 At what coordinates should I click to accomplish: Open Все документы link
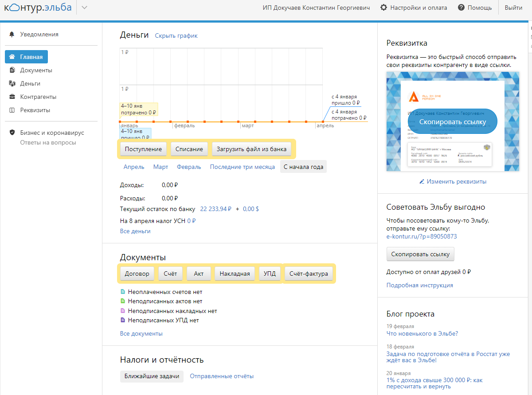[x=141, y=333]
